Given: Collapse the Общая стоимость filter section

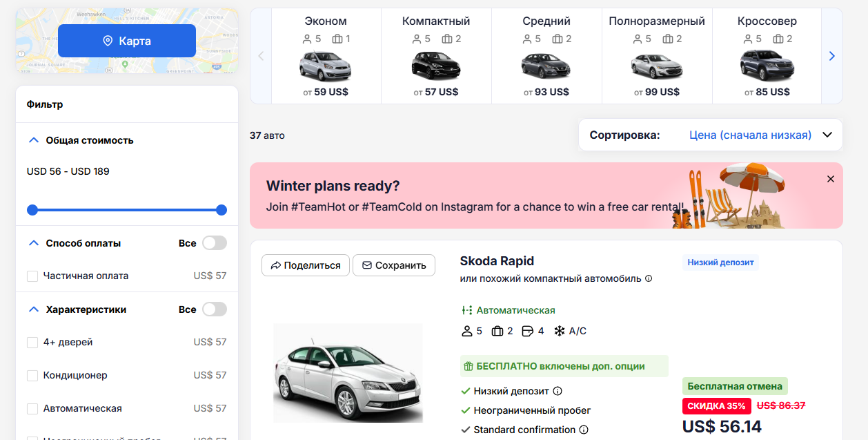Looking at the screenshot, I should pyautogui.click(x=33, y=140).
